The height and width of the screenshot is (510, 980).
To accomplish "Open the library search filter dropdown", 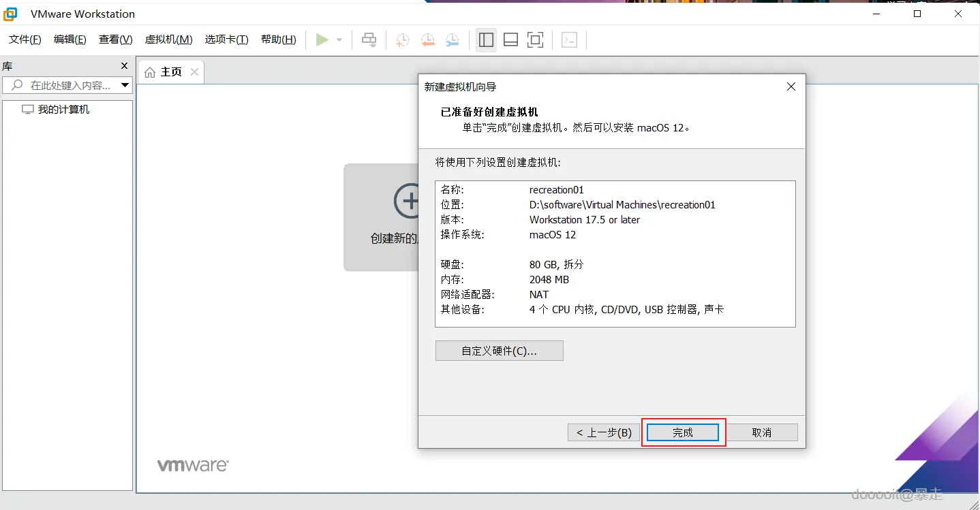I will click(125, 84).
